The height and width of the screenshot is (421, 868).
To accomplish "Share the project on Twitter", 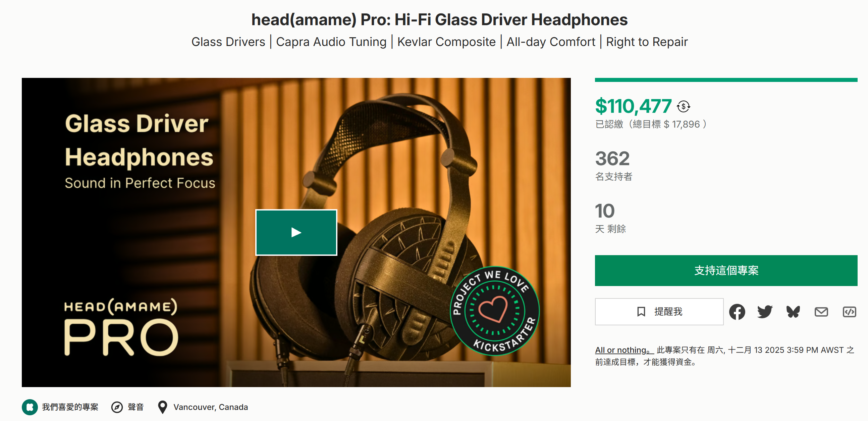I will click(x=765, y=312).
